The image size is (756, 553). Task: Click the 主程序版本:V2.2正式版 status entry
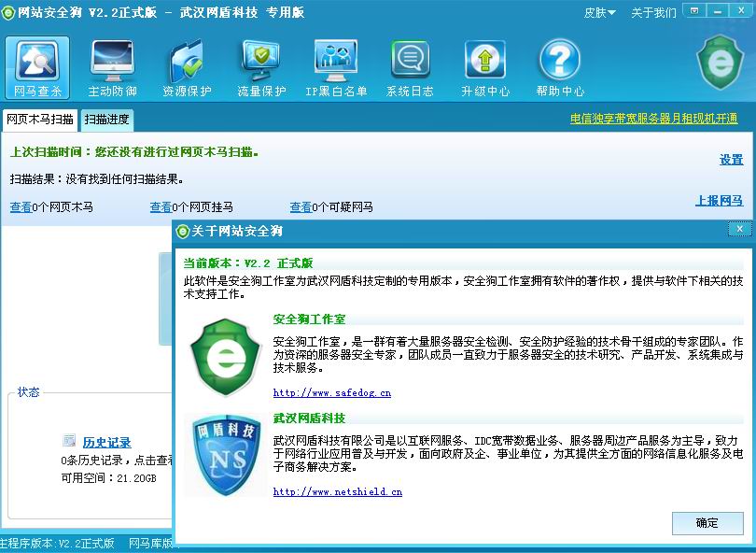tap(57, 544)
